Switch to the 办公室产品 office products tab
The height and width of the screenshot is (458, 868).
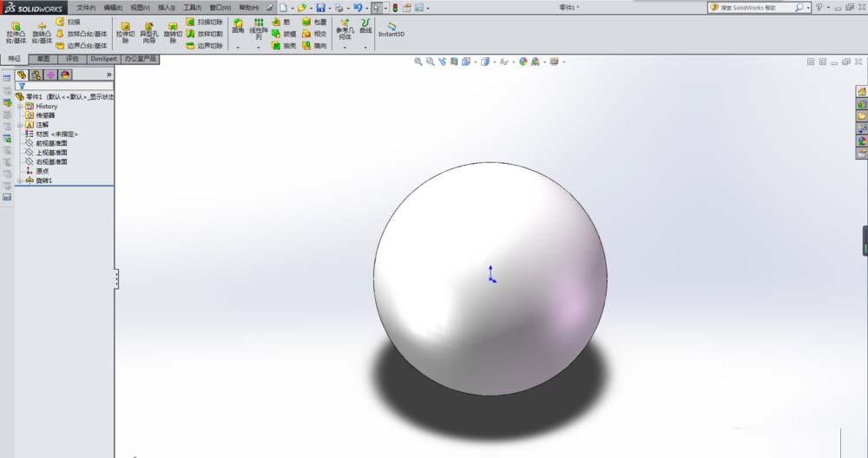click(x=140, y=59)
